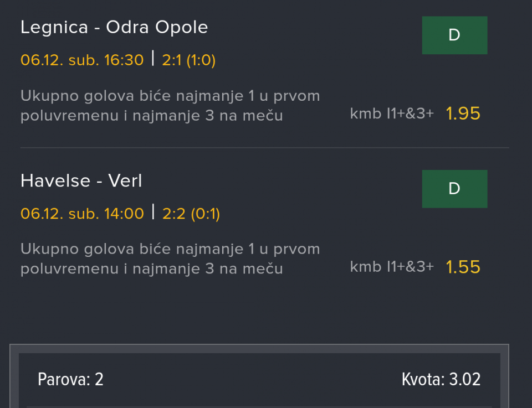This screenshot has height=408, width=532.
Task: Click the divider line between the two matches
Action: tap(264, 148)
